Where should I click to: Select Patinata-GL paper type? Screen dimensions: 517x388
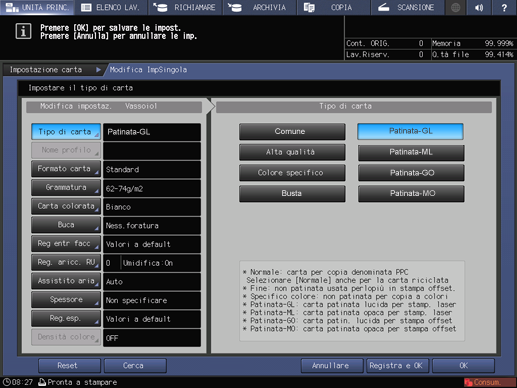click(x=411, y=131)
